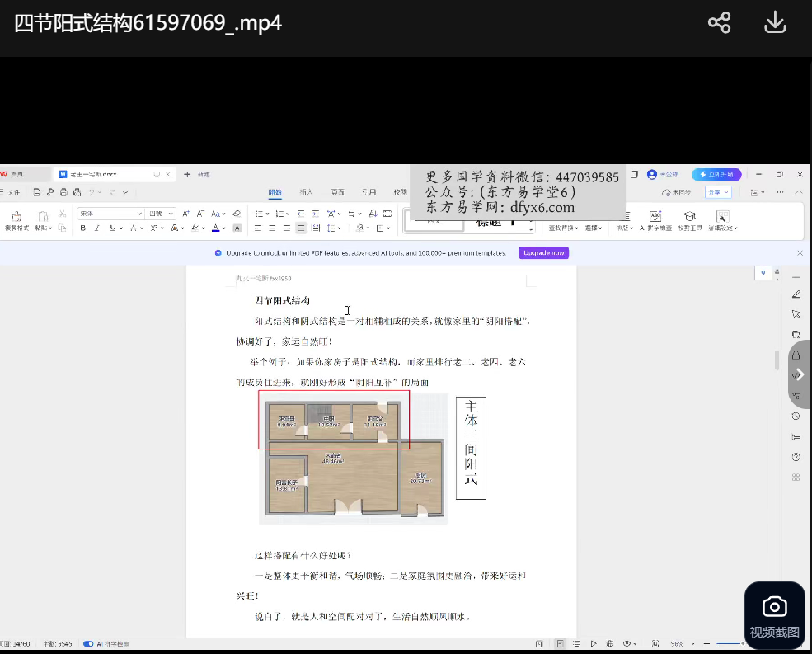Open the AI spell check tool
812x654 pixels.
tap(655, 219)
